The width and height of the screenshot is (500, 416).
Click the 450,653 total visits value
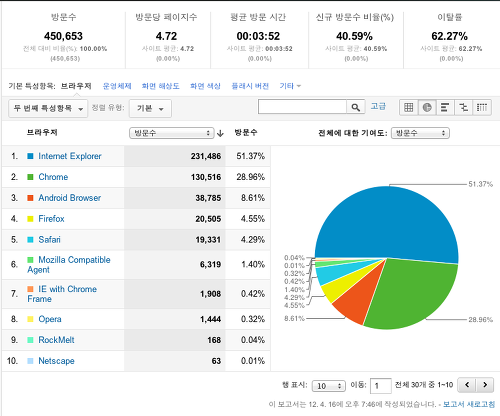tap(63, 36)
